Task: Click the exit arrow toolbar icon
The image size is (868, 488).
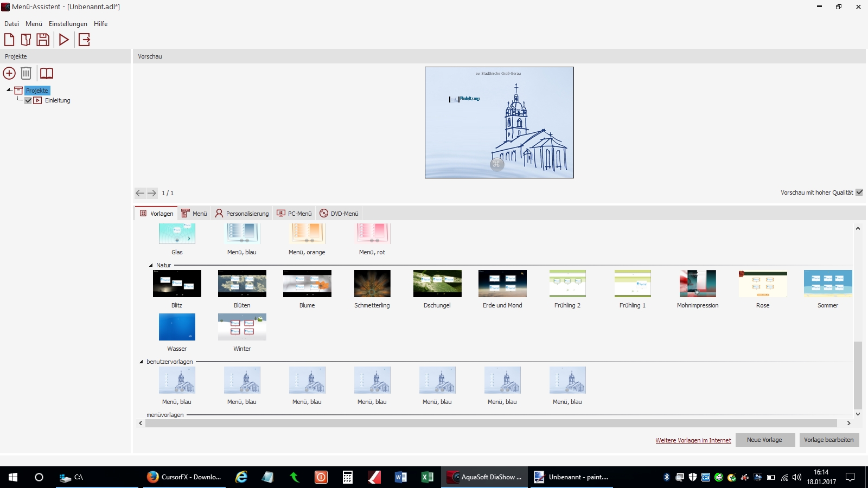Action: pos(84,40)
